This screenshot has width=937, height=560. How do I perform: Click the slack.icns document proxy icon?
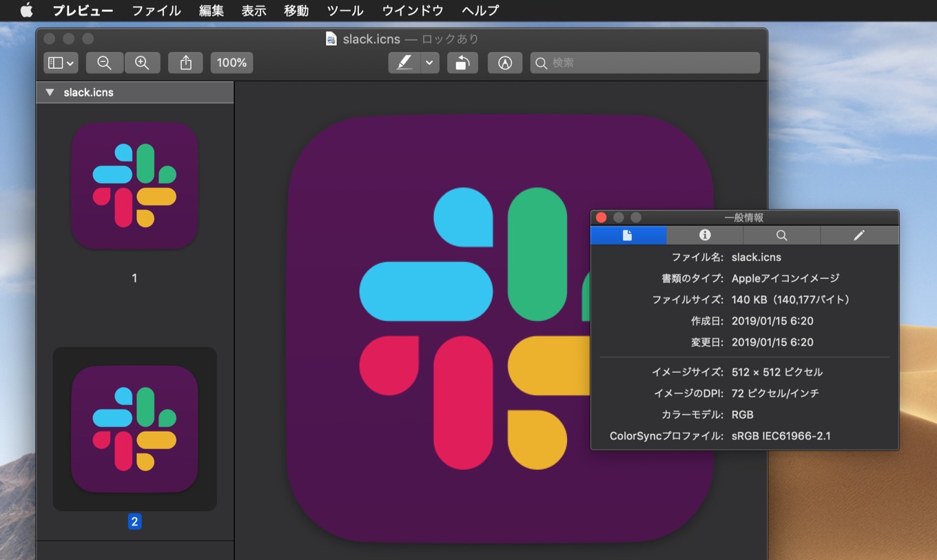point(332,39)
